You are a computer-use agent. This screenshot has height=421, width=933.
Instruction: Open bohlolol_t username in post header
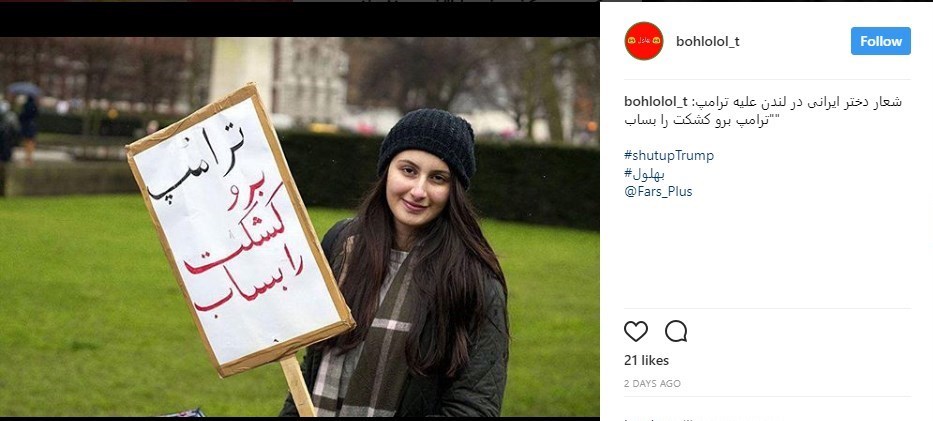click(x=707, y=42)
